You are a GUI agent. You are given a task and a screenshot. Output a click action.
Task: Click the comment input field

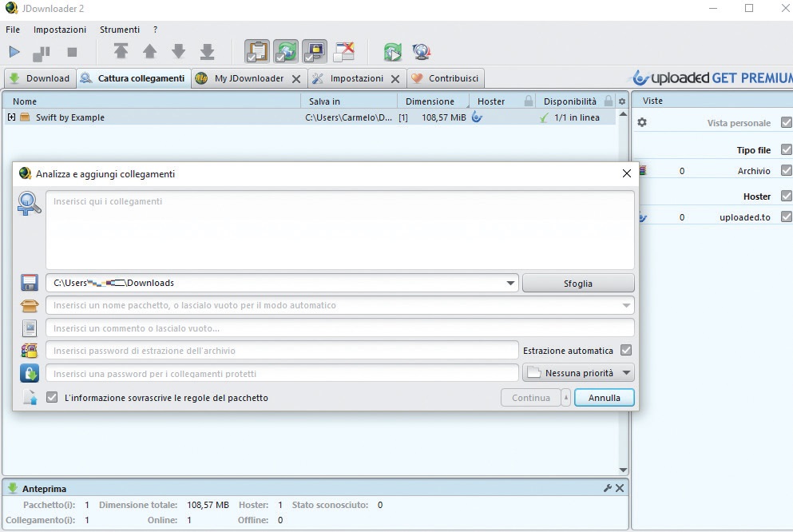[x=340, y=328]
